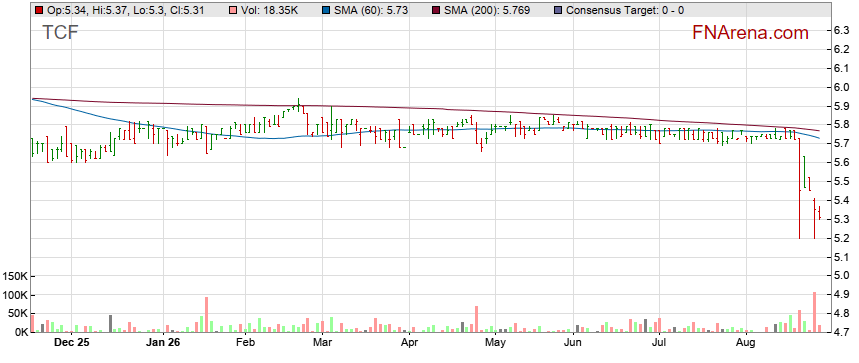This screenshot has height=363, width=859.
Task: Click the 100K volume axis label
Action: pos(14,296)
